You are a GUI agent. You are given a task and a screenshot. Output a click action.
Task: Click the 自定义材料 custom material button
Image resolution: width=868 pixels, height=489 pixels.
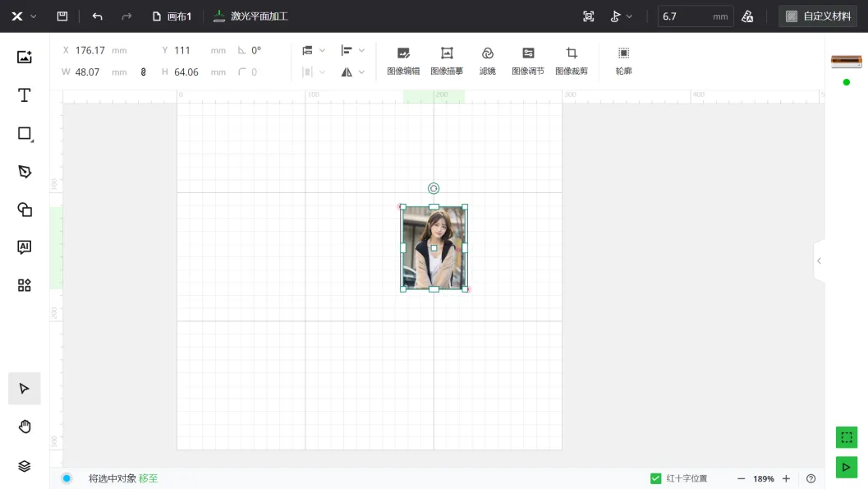pos(818,16)
